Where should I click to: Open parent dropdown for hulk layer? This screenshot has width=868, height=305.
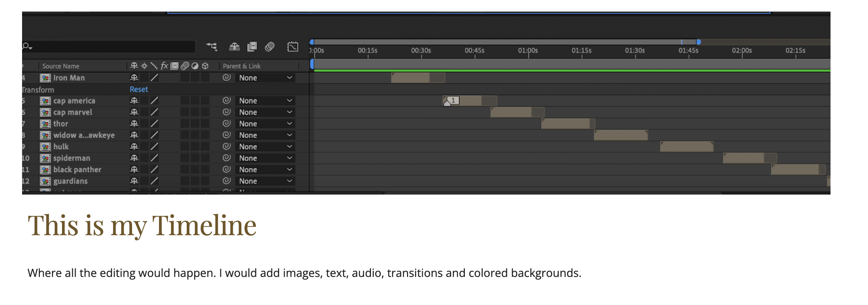pos(265,147)
